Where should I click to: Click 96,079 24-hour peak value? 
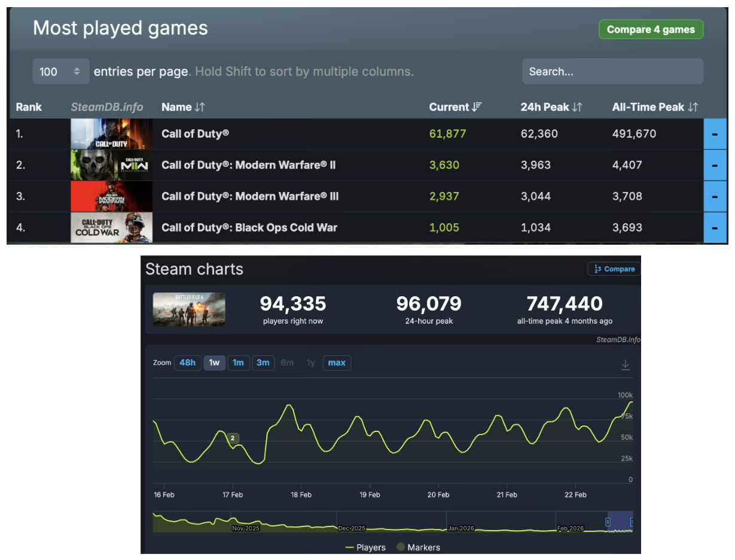[429, 304]
